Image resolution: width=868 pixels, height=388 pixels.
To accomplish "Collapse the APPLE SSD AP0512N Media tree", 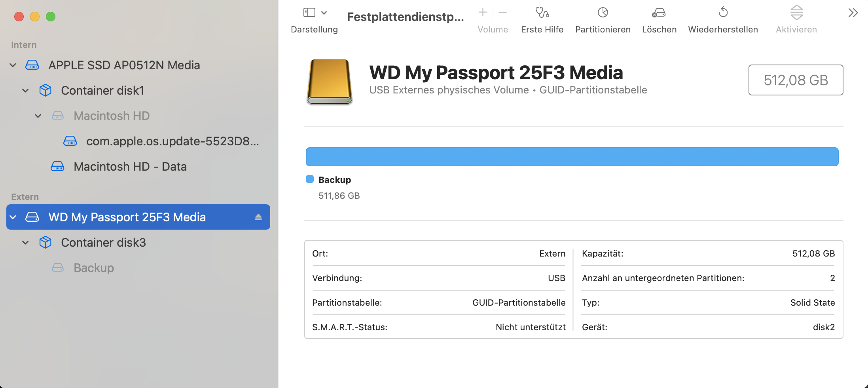I will click(13, 65).
